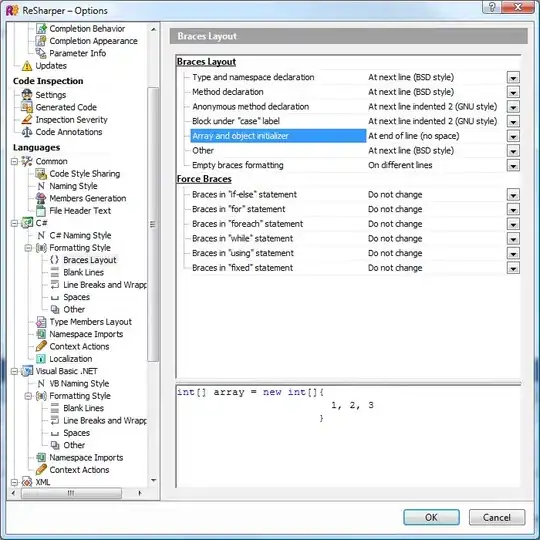The image size is (540, 540).
Task: Click the Common languages icon
Action: point(27,161)
